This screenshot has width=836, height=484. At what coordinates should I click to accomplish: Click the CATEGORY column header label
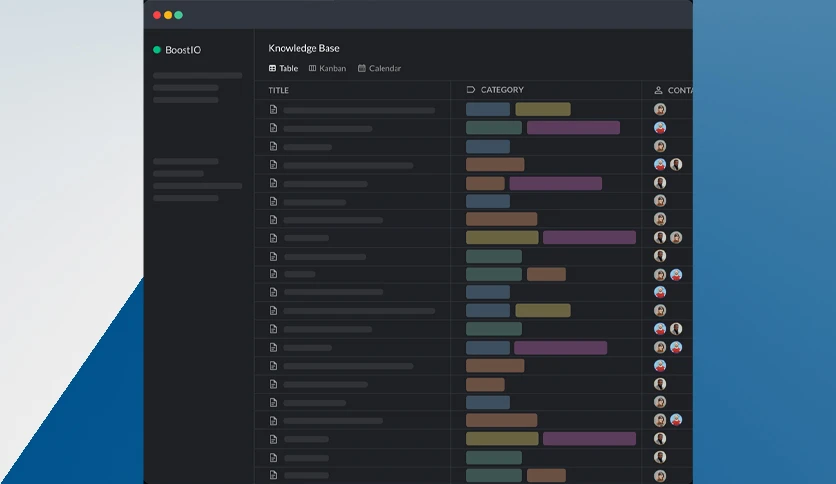point(502,90)
